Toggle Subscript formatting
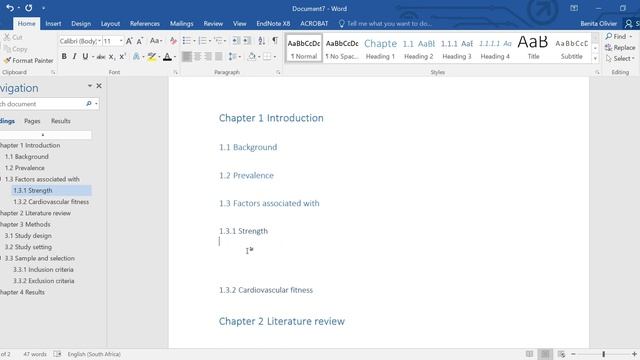The image size is (640, 360). [x=111, y=57]
